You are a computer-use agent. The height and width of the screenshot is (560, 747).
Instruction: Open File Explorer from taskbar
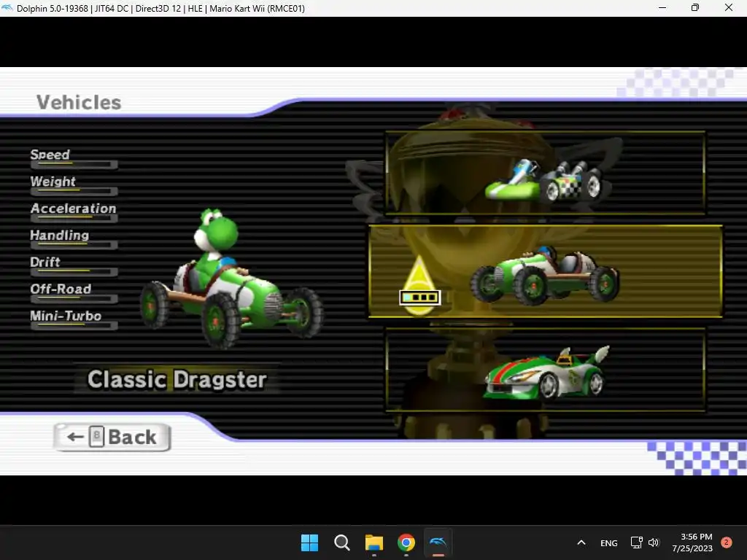[x=374, y=542]
